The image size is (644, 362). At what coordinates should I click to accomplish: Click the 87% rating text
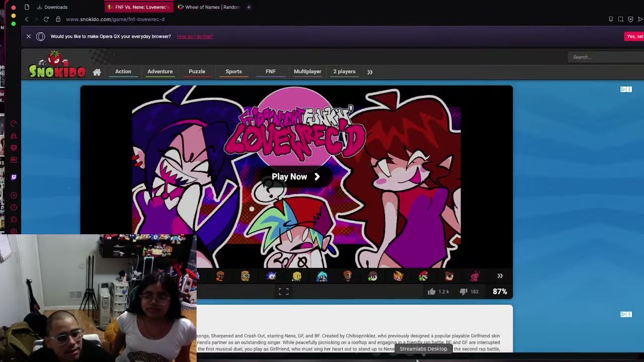(x=500, y=292)
